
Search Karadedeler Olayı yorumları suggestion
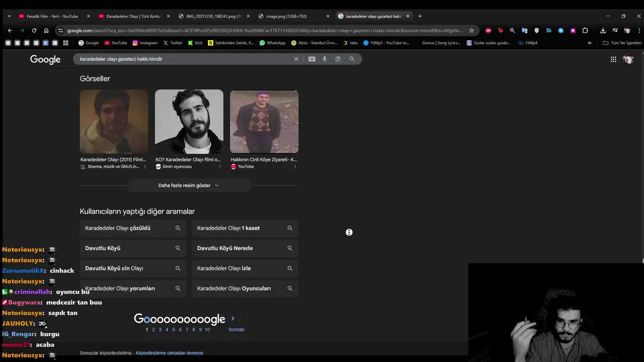coord(133,289)
